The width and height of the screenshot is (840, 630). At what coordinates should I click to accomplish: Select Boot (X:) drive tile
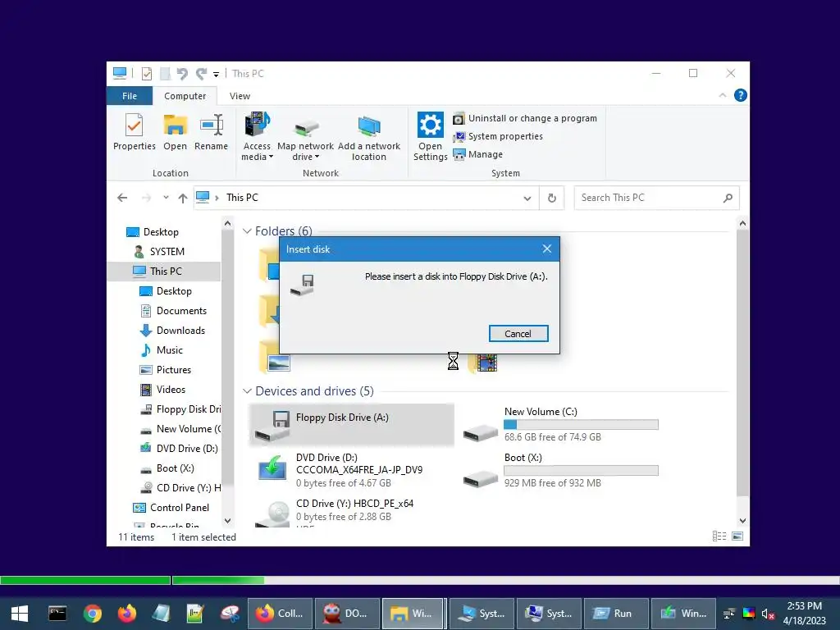click(561, 470)
